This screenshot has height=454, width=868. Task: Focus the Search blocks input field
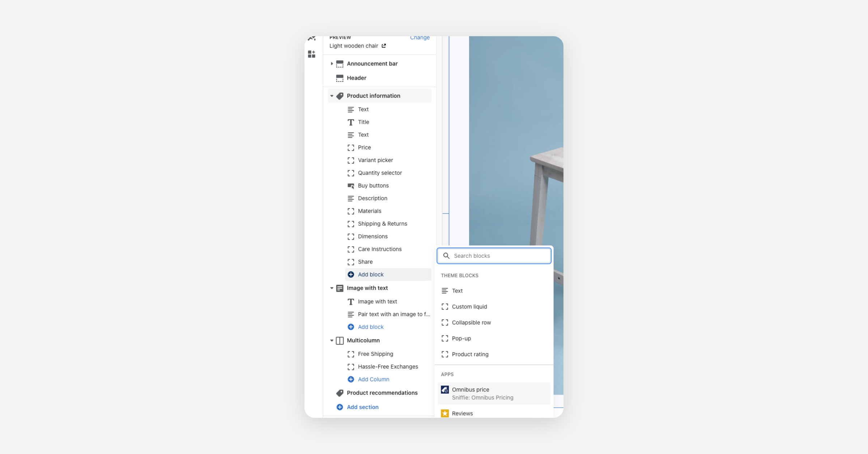click(x=499, y=256)
